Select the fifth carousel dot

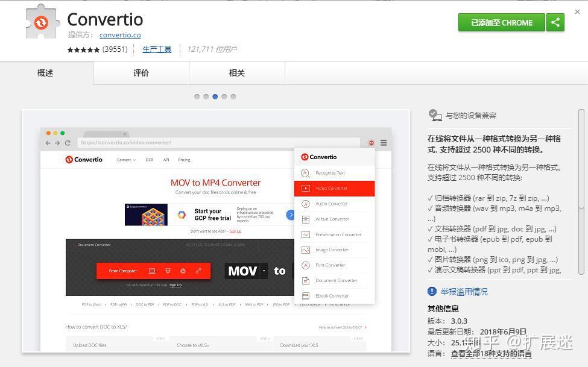click(x=233, y=96)
